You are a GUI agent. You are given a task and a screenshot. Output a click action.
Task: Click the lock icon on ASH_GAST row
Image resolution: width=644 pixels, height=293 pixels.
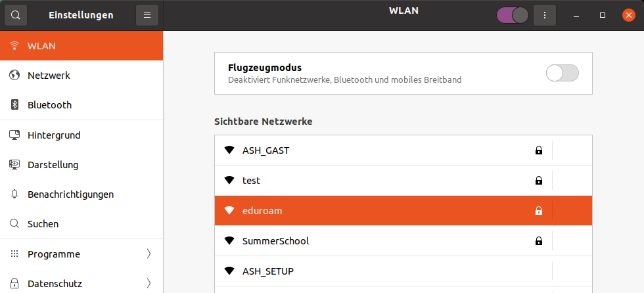pyautogui.click(x=539, y=150)
